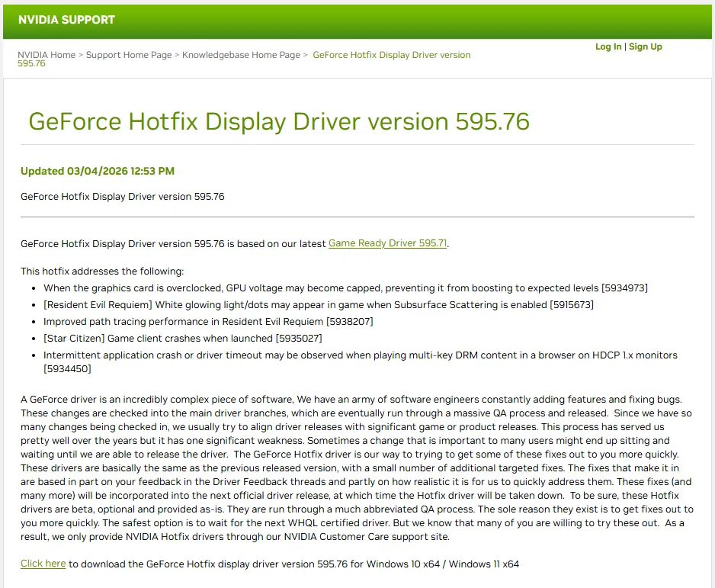The height and width of the screenshot is (588, 715).
Task: Click the NVIDIA SUPPORT logo
Action: 66,20
